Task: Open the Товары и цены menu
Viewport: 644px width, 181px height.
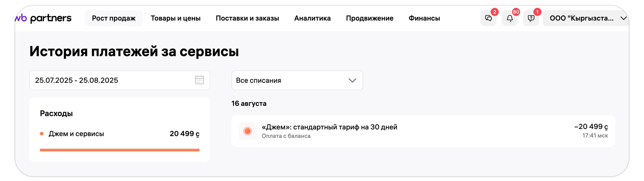Action: click(175, 18)
